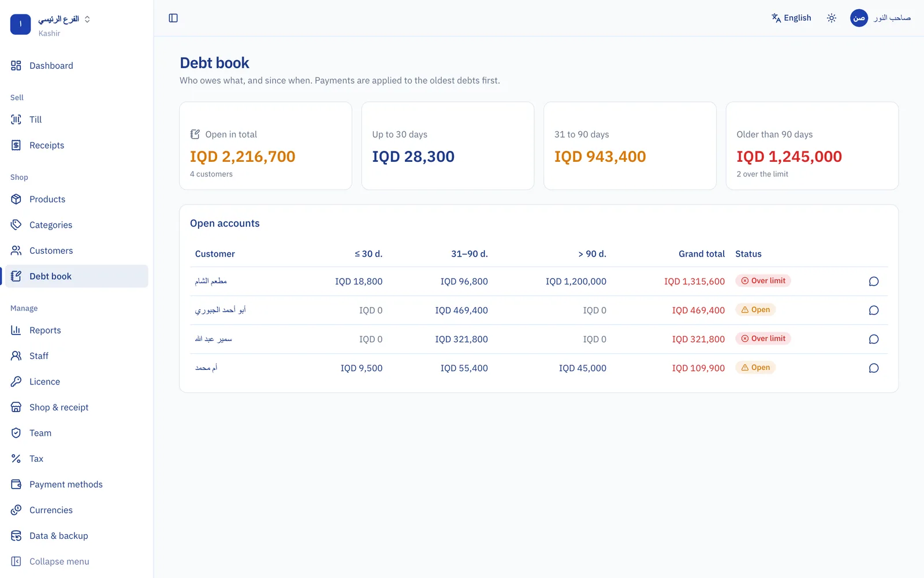This screenshot has width=924, height=578.
Task: Click the IQD 109,900 total
Action: pos(698,368)
